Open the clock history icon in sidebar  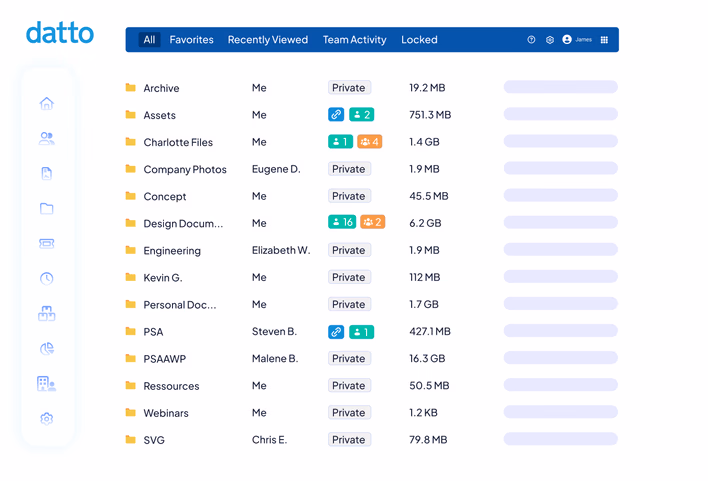[47, 278]
